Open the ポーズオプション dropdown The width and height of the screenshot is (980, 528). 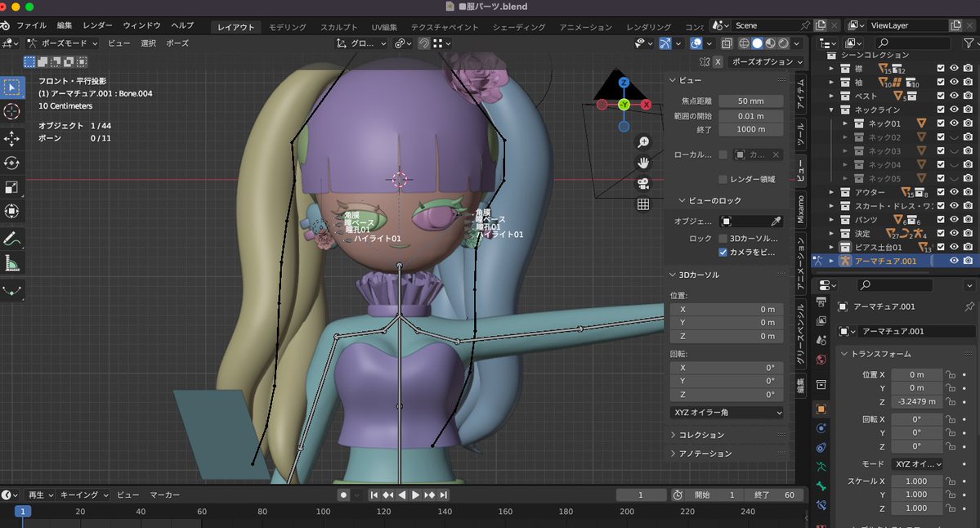pos(767,62)
